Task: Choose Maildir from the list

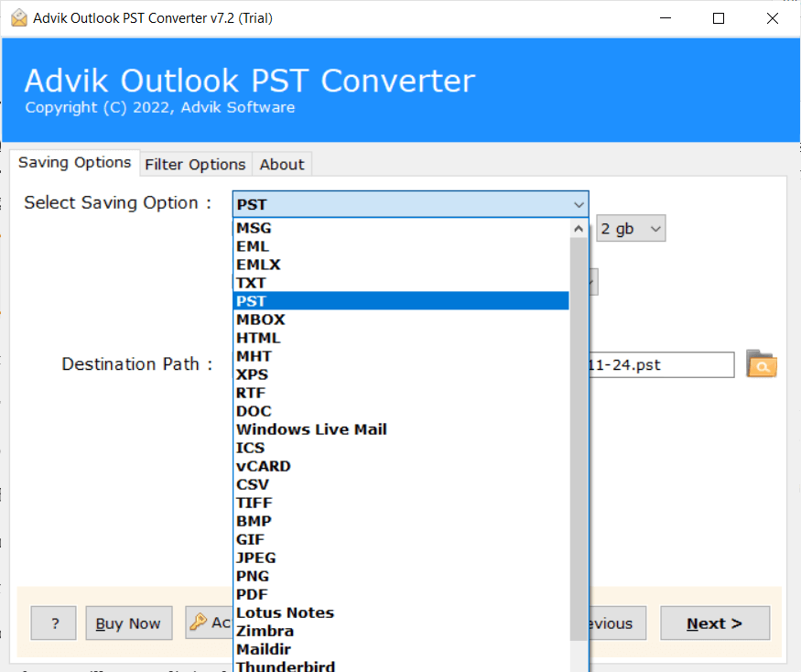Action: pyautogui.click(x=401, y=649)
